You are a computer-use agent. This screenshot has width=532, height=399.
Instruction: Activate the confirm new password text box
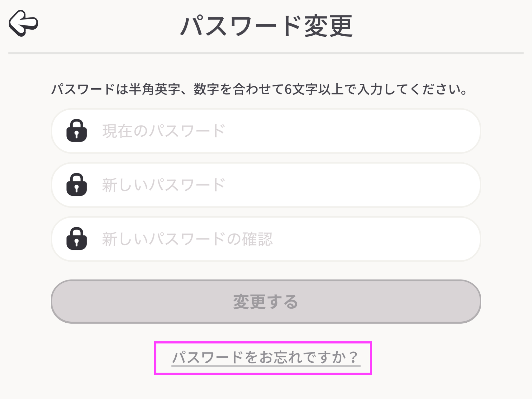tap(266, 239)
